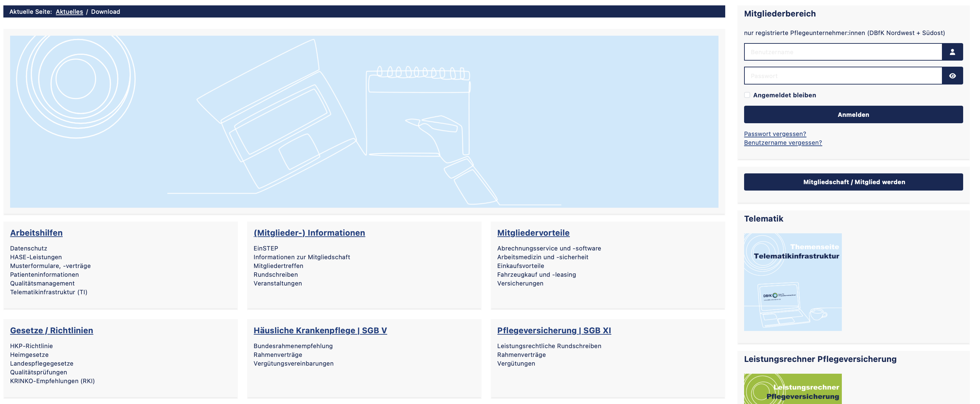Viewport: 980px width, 404px height.
Task: Click the Telematikinfrastruktur theme thumbnail
Action: tap(793, 282)
